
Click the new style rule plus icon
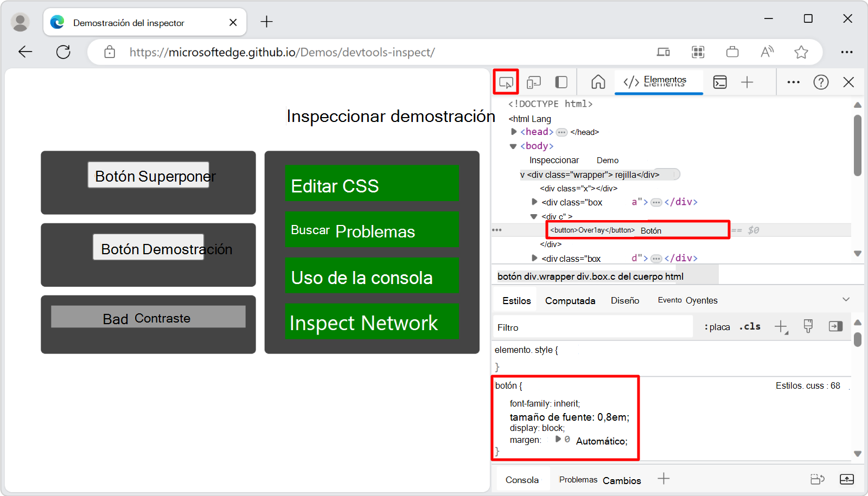781,326
